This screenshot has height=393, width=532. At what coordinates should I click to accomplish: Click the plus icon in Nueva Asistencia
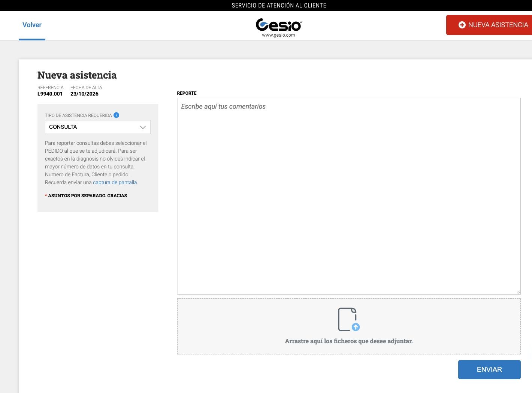462,25
